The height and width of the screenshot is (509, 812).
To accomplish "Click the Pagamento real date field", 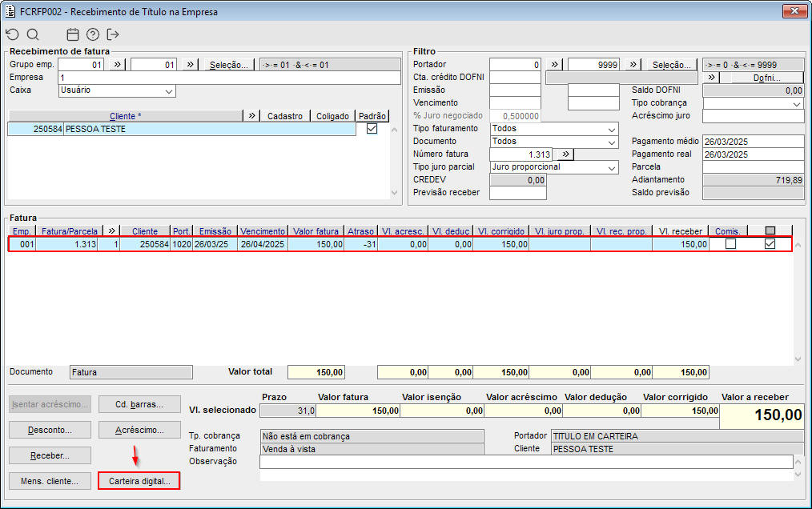I will [753, 154].
